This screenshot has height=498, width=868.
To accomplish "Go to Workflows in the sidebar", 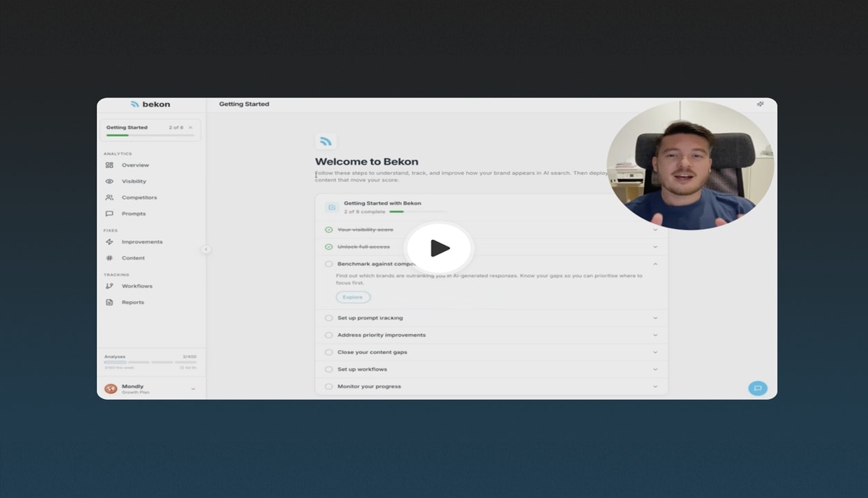I will (x=137, y=286).
